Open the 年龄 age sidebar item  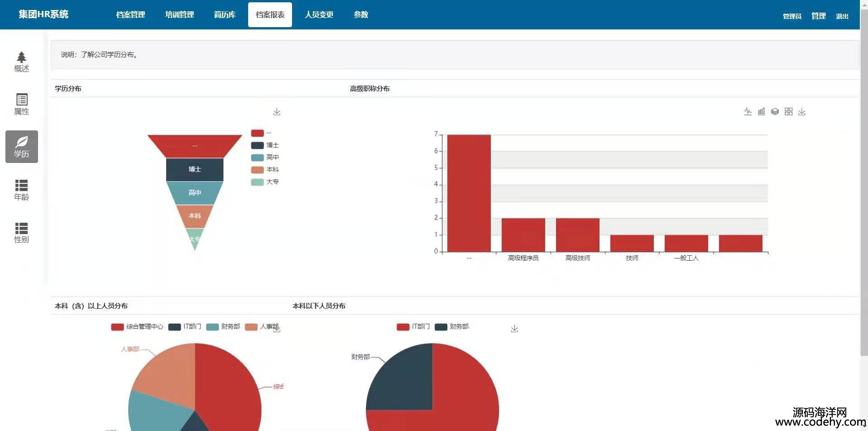pos(21,190)
